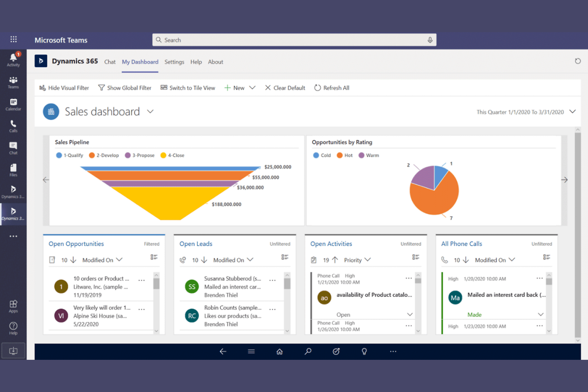Open the lightbulb suggestions icon at the bottom
Viewport: 588px width, 392px height.
pos(364,351)
